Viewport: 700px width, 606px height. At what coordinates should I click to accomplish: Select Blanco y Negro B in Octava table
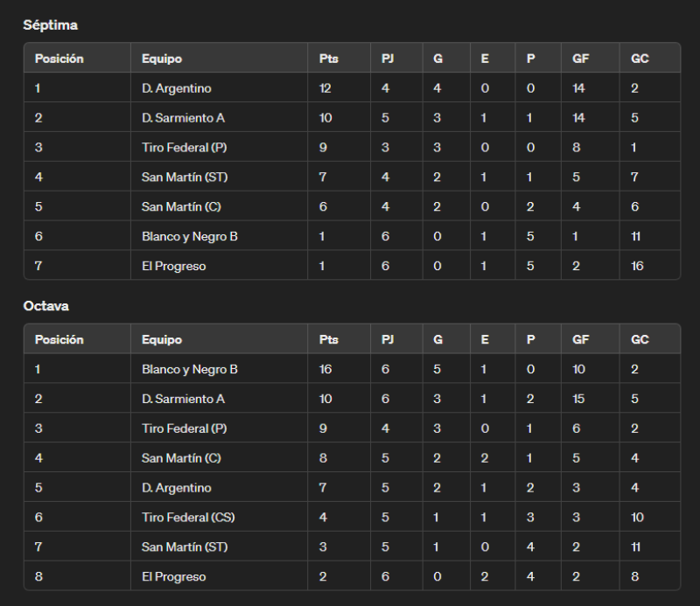tap(190, 370)
